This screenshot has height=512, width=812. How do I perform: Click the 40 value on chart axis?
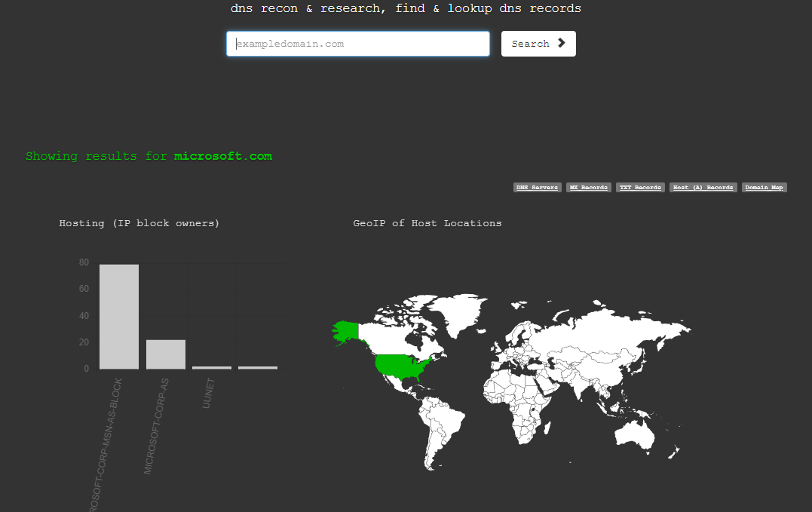(84, 316)
